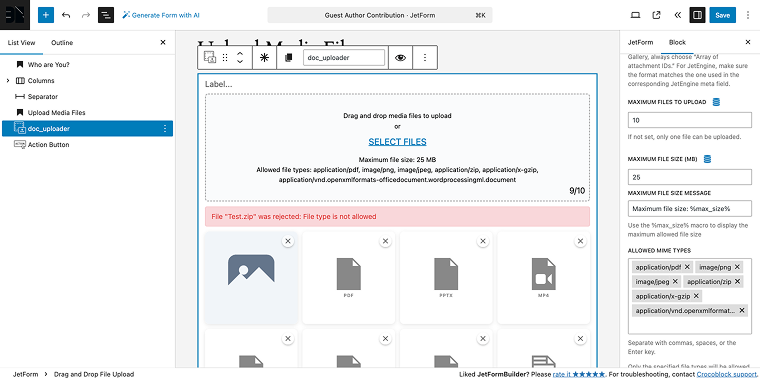Click the SELECT FILES link

[397, 142]
